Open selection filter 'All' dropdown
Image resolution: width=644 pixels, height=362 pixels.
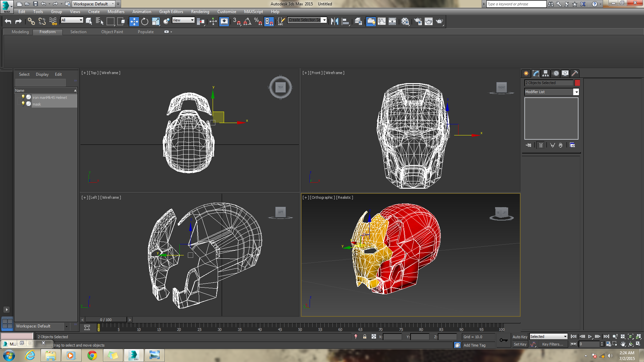pyautogui.click(x=72, y=20)
